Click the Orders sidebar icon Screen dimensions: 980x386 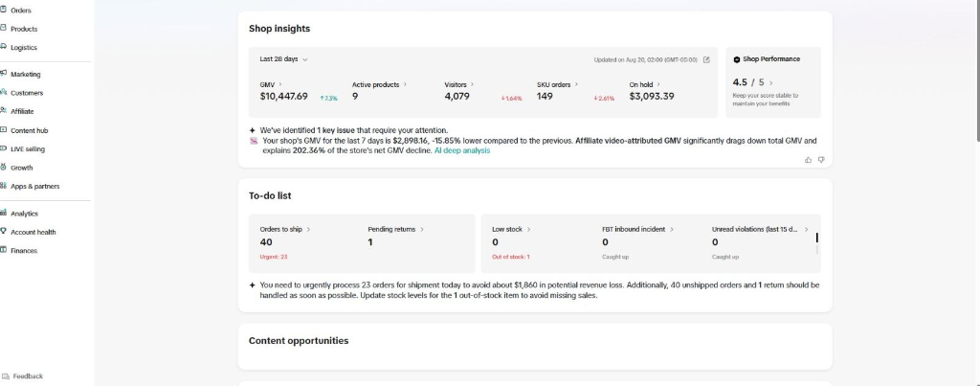3,10
